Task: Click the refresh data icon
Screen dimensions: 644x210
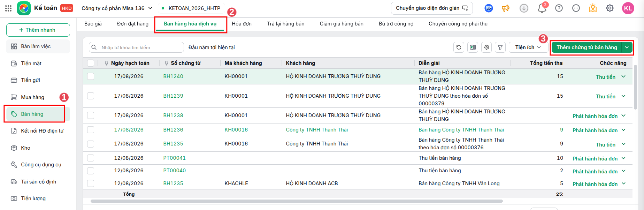Action: [x=459, y=47]
